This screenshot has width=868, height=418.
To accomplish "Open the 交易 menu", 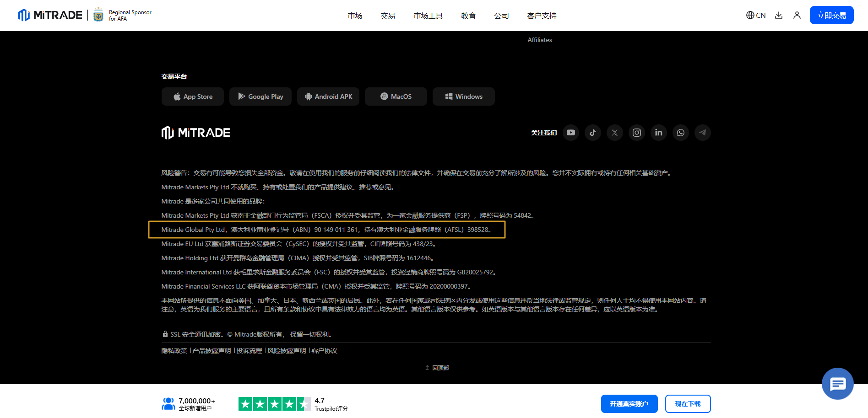I will click(388, 16).
